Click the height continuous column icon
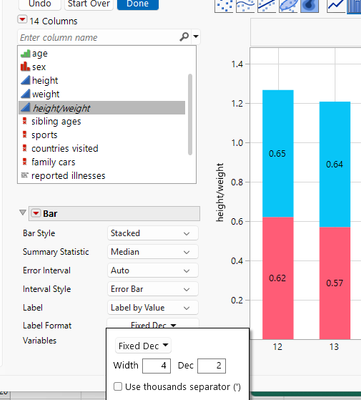 [x=25, y=80]
